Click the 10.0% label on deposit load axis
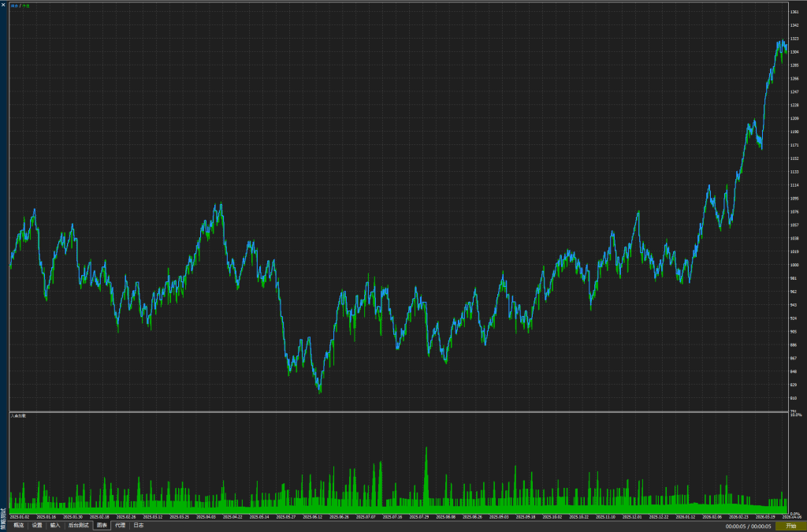 795,415
